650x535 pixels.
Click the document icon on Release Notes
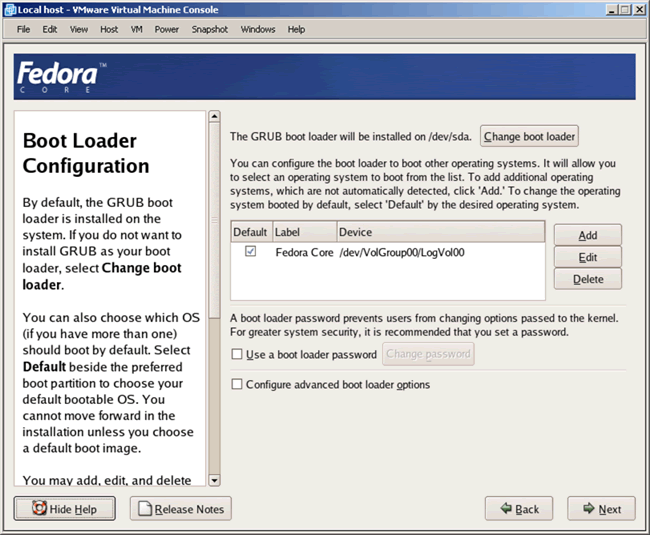coord(145,509)
